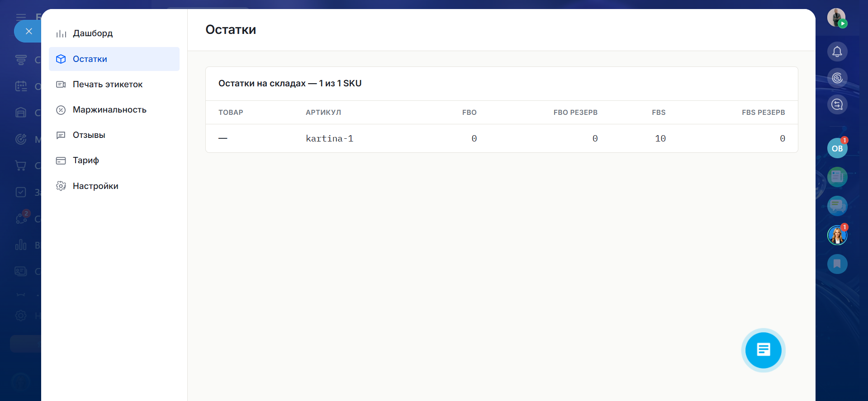Click the Остатки box icon
Screen dimensions: 868x401
pyautogui.click(x=61, y=59)
